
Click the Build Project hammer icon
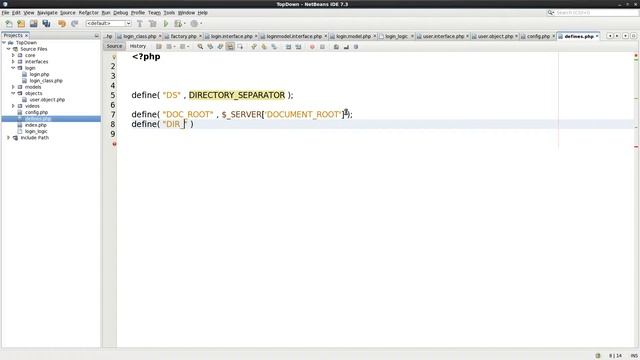[x=140, y=24]
